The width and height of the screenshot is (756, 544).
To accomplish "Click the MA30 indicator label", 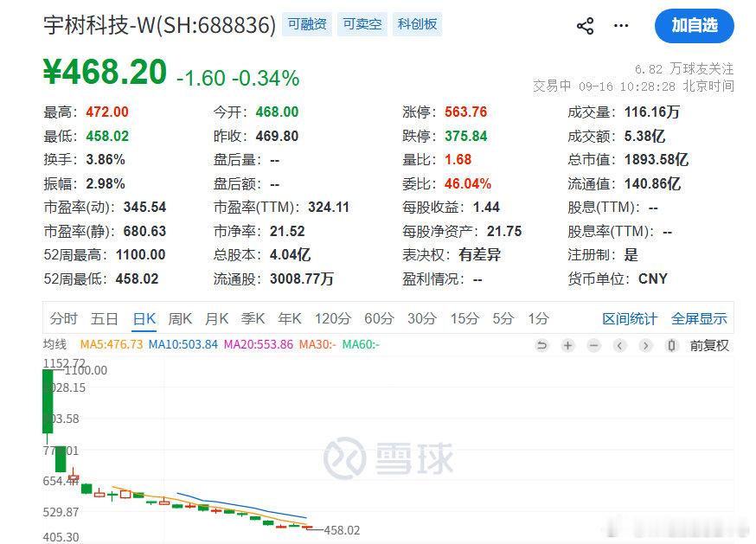I will point(317,344).
